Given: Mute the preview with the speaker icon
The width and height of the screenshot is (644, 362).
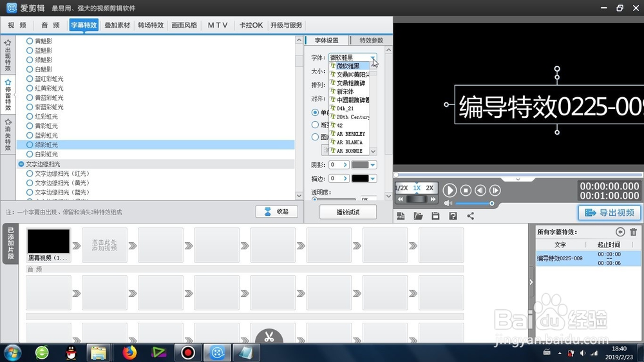Looking at the screenshot, I should [x=448, y=204].
